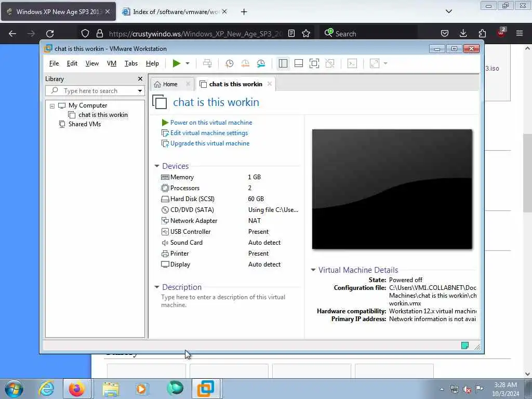Switch to the Home tab
The width and height of the screenshot is (532, 399).
tap(170, 84)
